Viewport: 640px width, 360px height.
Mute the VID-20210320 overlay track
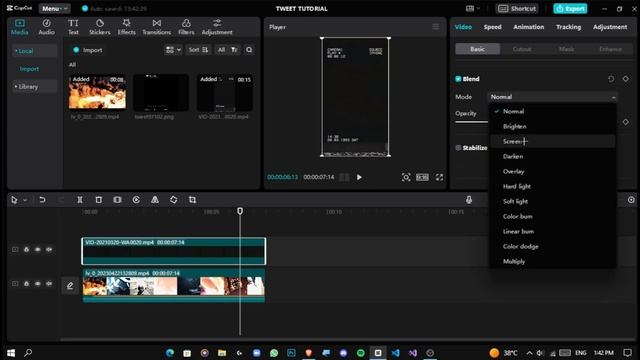pyautogui.click(x=49, y=249)
